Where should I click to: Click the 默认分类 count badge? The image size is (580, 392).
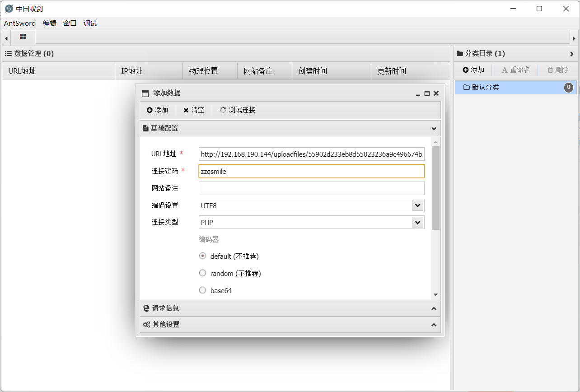click(x=569, y=88)
